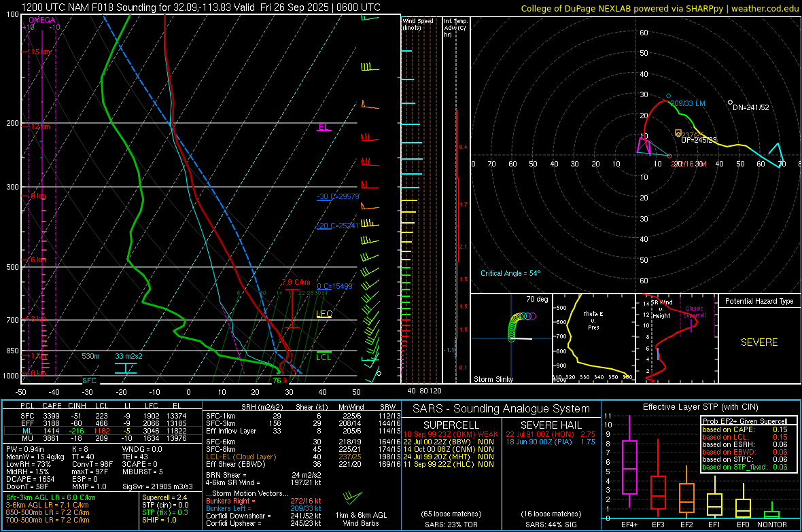The height and width of the screenshot is (532, 802).
Task: Click the 'Classic Supercell' label
Action: pos(695,312)
